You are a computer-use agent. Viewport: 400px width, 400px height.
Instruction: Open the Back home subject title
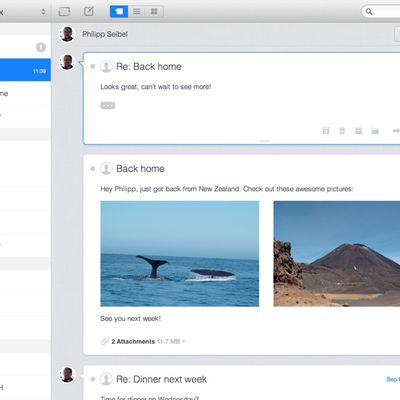[x=140, y=169]
